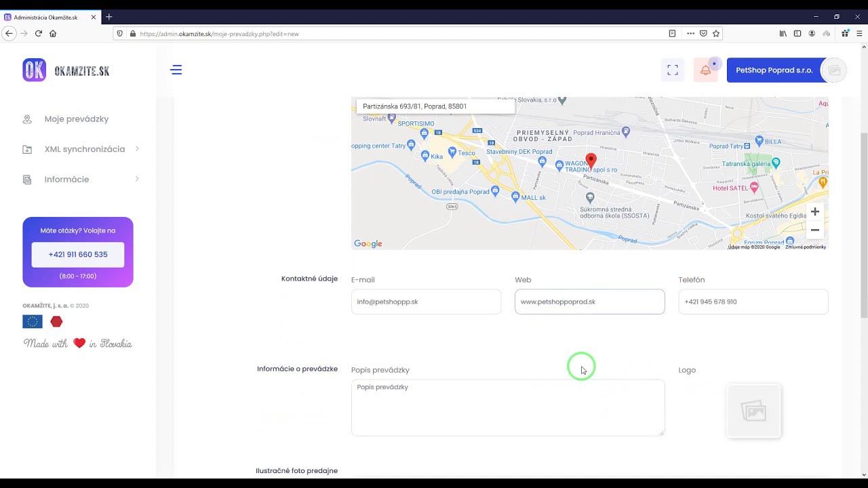Focus the E-mail input field
Viewport: 868px width, 488px height.
tap(426, 302)
